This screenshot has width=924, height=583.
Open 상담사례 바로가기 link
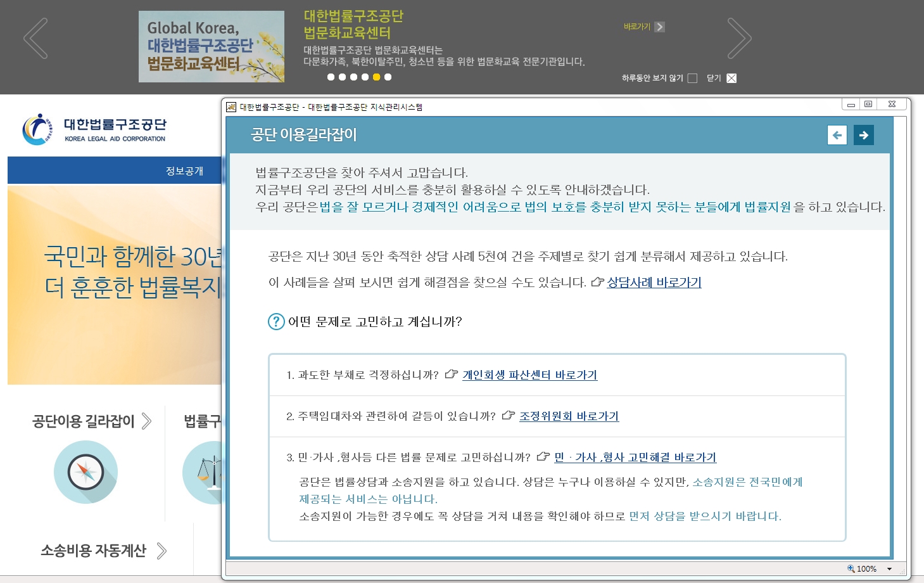tap(654, 283)
